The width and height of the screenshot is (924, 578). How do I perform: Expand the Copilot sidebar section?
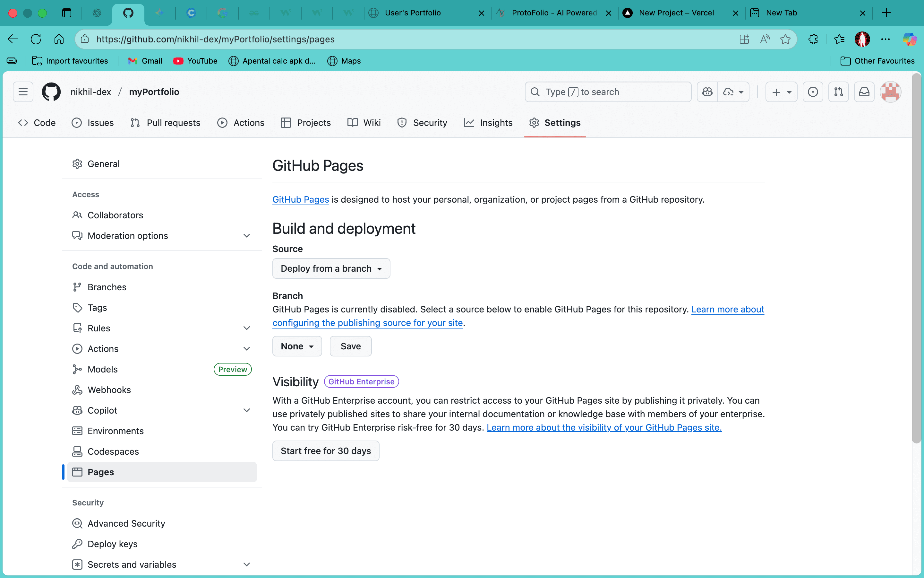162,410
